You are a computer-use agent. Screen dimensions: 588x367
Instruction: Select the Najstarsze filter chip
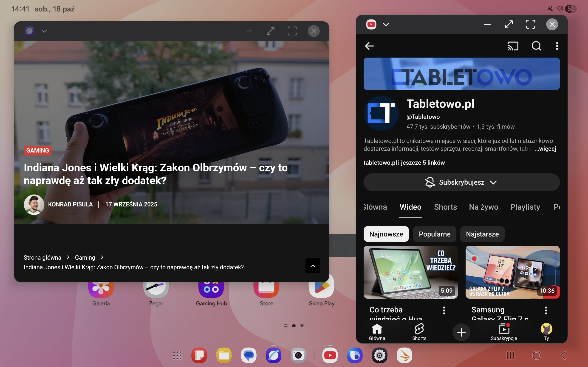click(x=482, y=234)
